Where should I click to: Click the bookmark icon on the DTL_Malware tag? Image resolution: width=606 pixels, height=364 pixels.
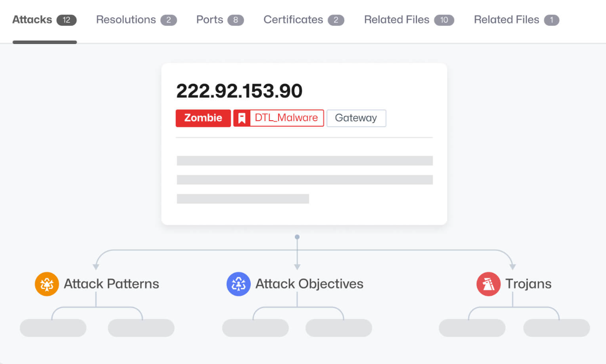click(x=242, y=118)
